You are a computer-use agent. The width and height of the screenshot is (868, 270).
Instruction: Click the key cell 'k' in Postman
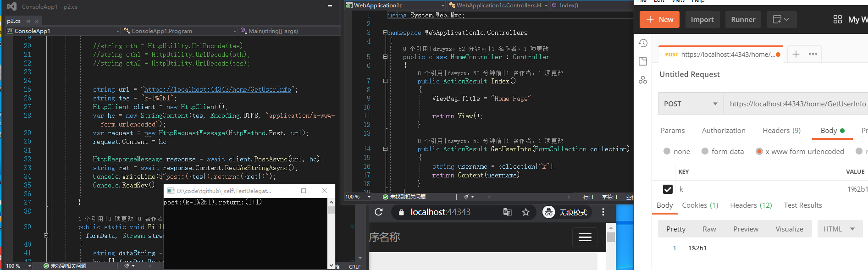(758, 189)
